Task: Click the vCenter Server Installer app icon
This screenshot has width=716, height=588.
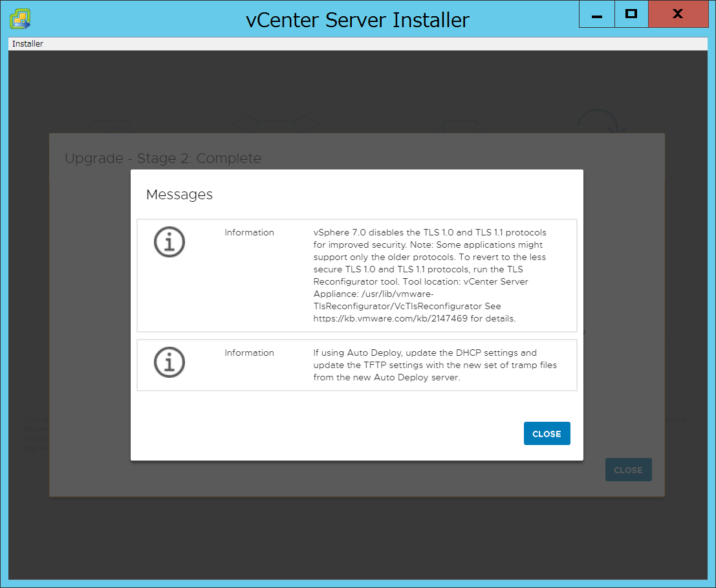Action: 20,19
